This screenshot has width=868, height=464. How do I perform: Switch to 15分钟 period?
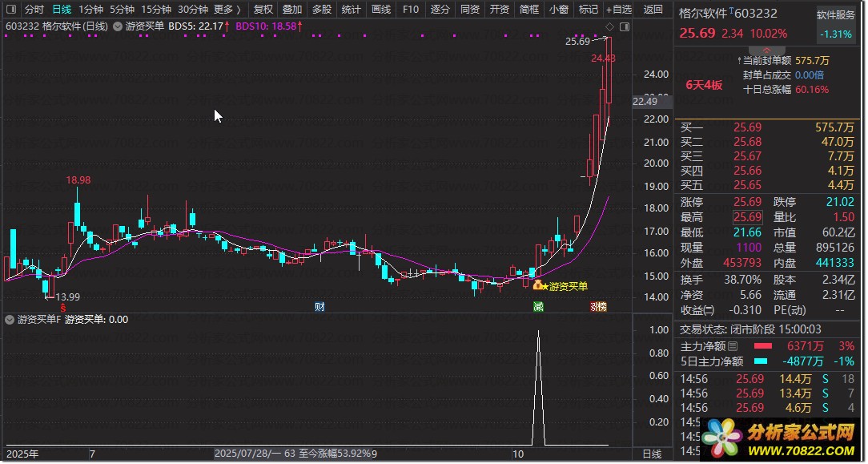tap(155, 10)
